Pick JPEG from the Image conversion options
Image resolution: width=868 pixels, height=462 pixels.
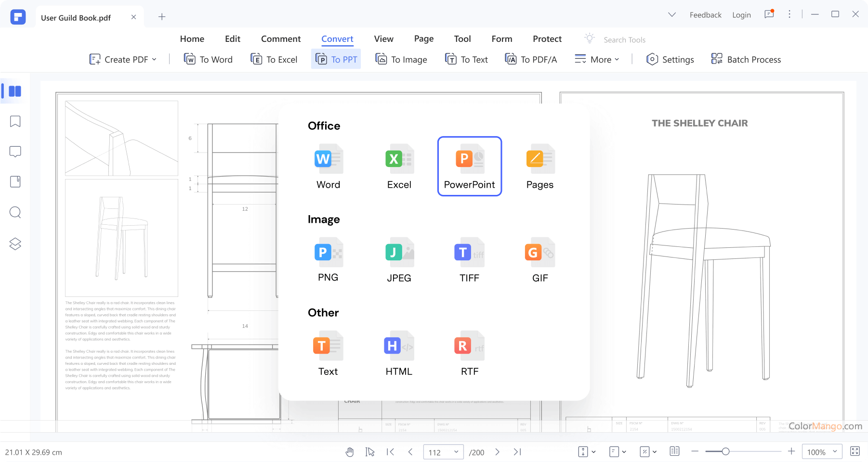click(398, 260)
